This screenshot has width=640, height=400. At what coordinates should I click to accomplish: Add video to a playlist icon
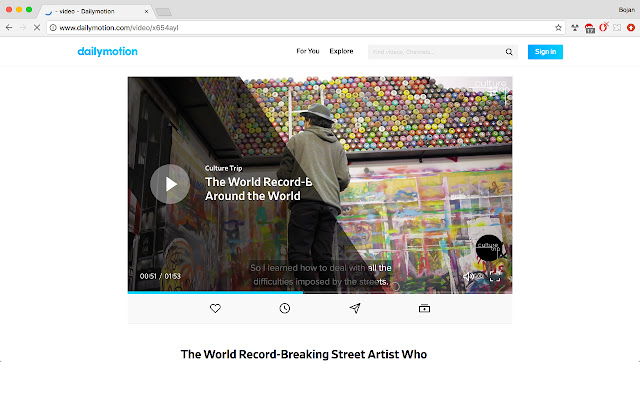tap(424, 309)
